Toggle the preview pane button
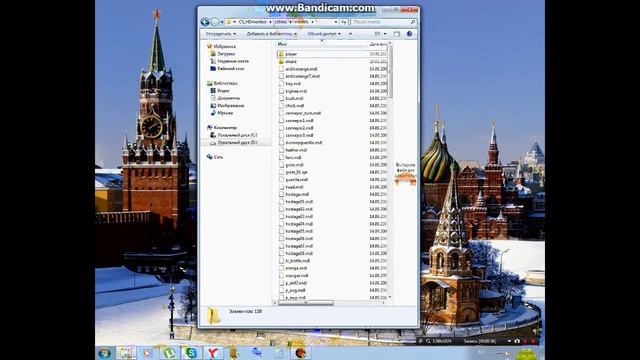This screenshot has width=640, height=360. pos(397,34)
